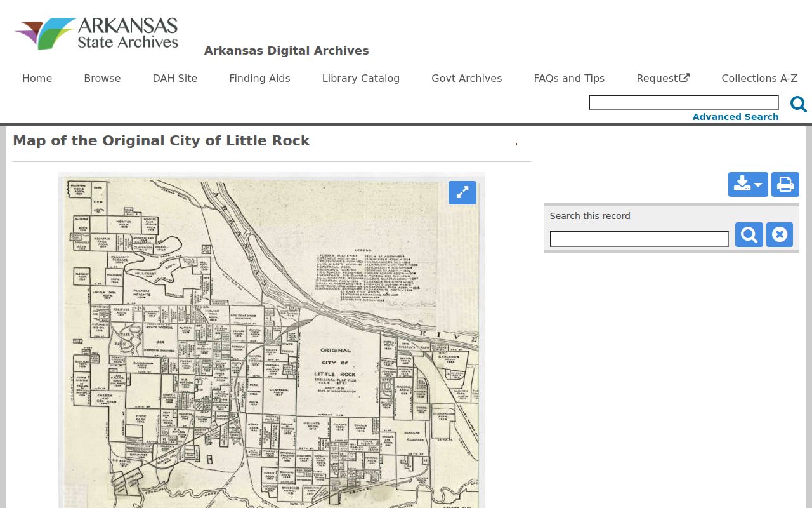Run the search-this-record magnifier button
Viewport: 812px width, 508px height.
[x=749, y=235]
